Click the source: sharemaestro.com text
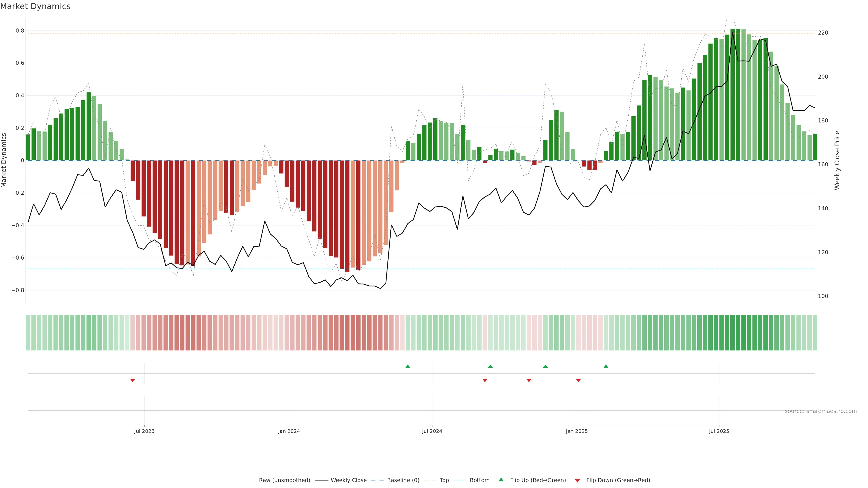868x488 pixels. coord(821,411)
